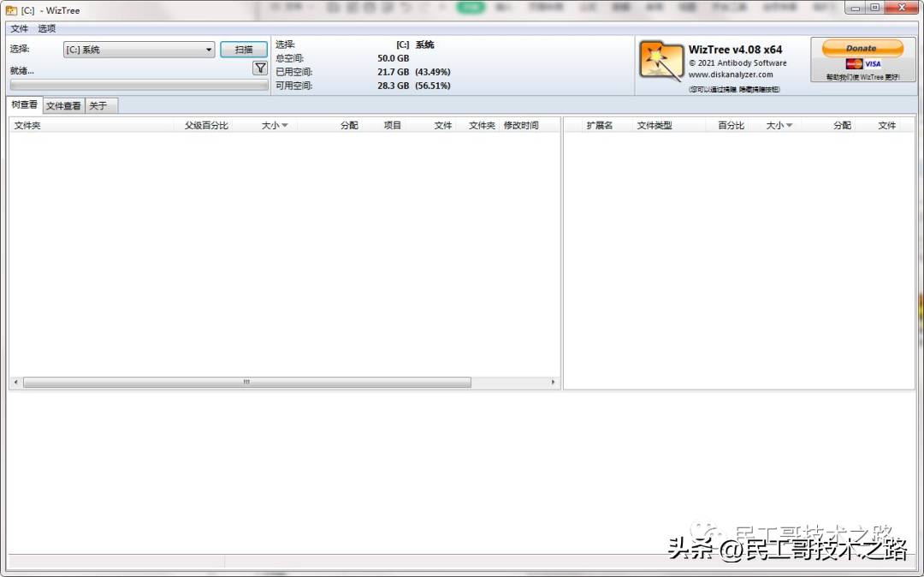Image resolution: width=924 pixels, height=577 pixels.
Task: Click the Mastercard icon under Donate
Action: click(x=854, y=63)
